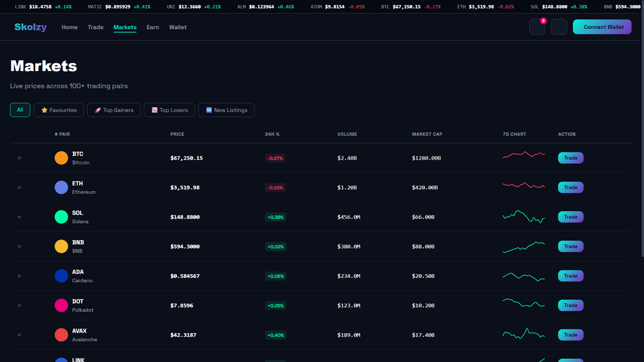Show Top Losers filter
644x362 pixels.
169,110
